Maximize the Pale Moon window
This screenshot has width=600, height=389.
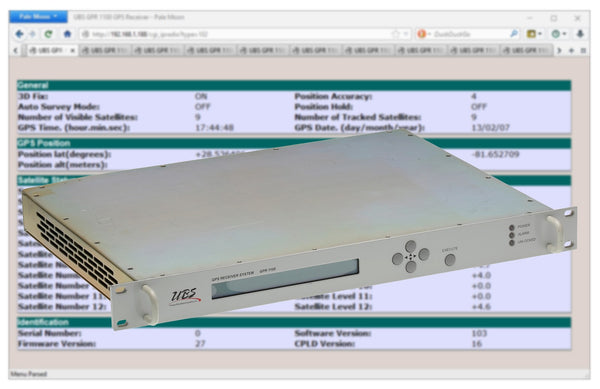pyautogui.click(x=554, y=18)
